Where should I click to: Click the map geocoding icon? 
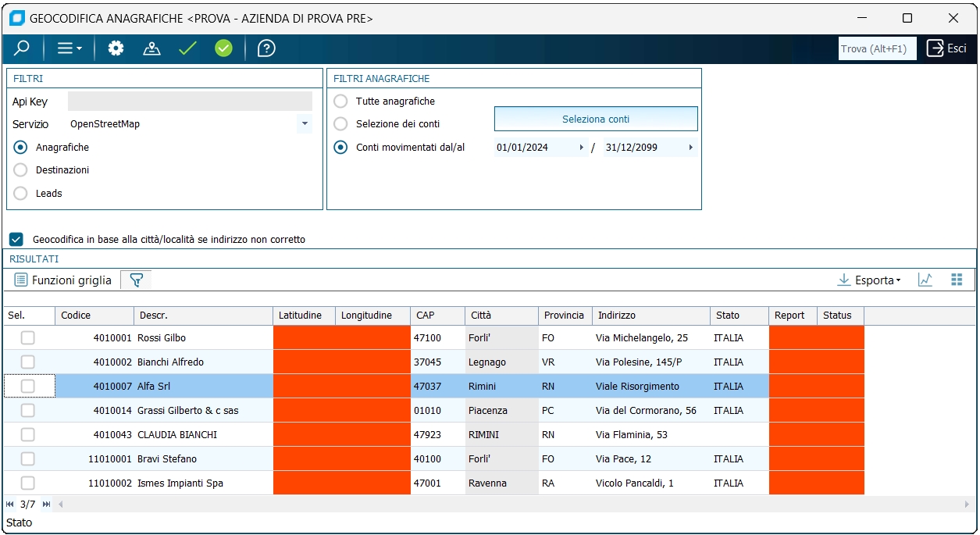151,48
